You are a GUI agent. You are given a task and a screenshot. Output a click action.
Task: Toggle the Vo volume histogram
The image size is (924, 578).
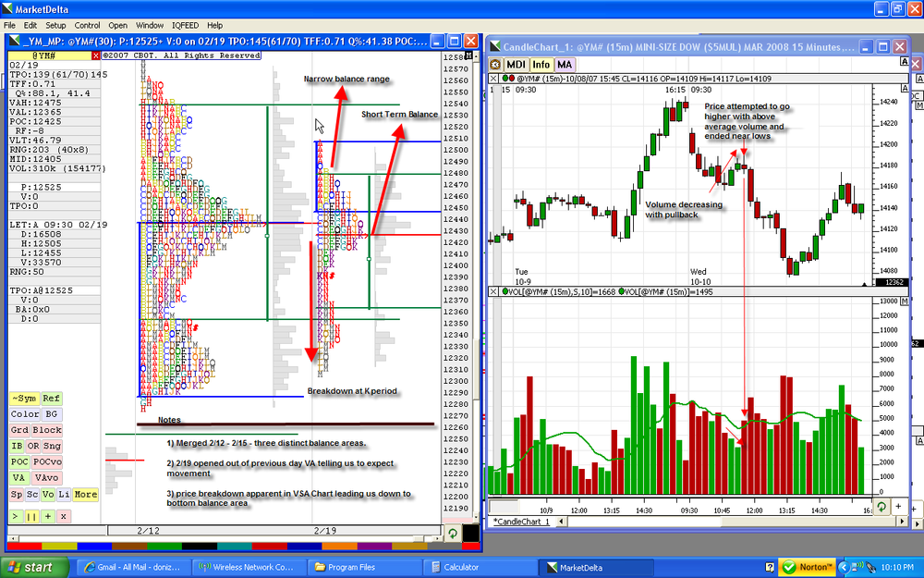click(x=48, y=494)
